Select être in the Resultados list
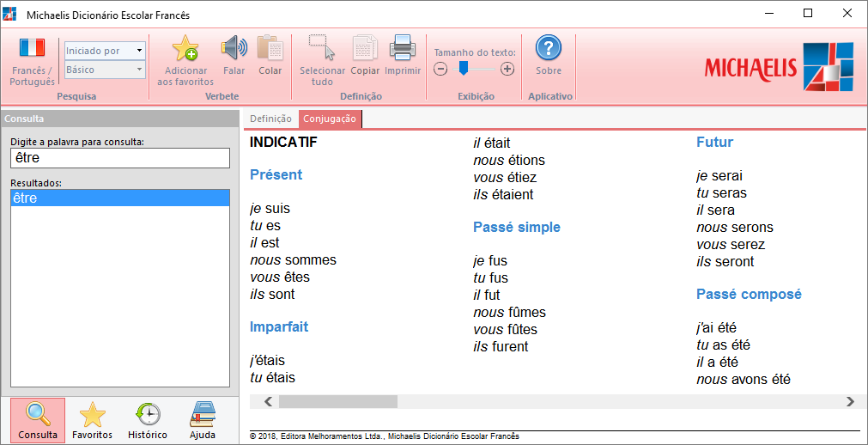 (x=120, y=198)
